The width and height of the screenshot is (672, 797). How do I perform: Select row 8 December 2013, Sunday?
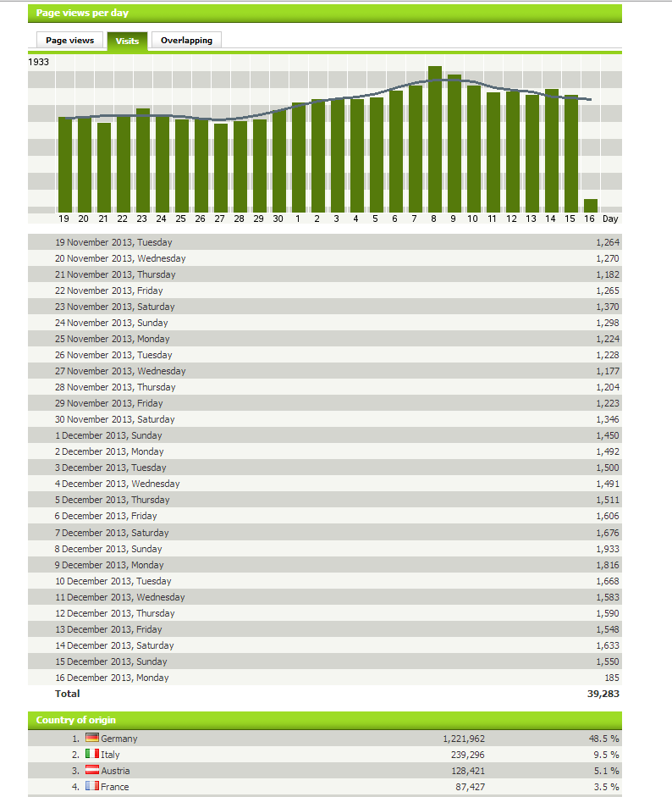pyautogui.click(x=324, y=549)
